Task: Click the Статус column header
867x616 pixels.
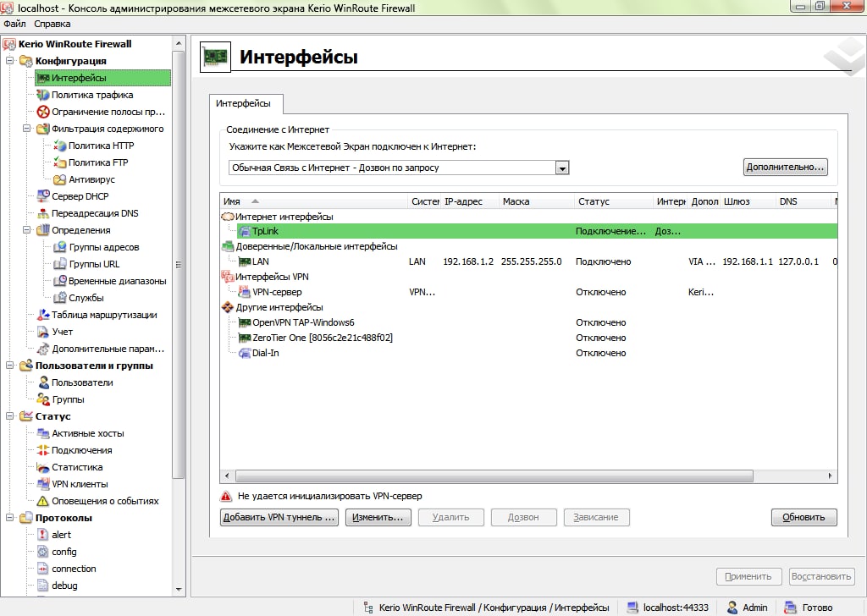Action: pos(613,201)
